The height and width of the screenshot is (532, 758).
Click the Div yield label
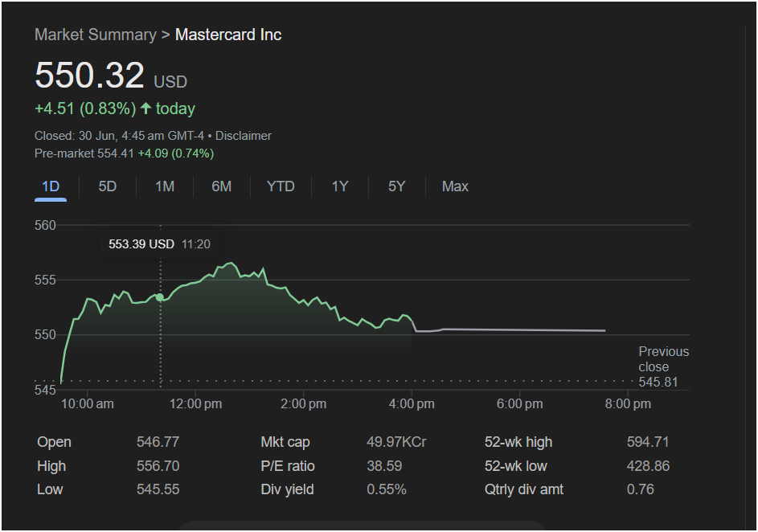pyautogui.click(x=287, y=489)
